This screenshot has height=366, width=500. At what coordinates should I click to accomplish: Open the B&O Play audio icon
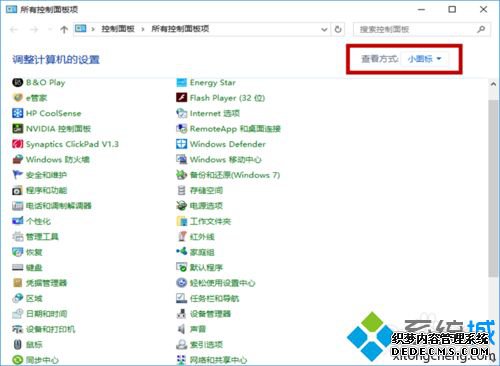[x=17, y=82]
